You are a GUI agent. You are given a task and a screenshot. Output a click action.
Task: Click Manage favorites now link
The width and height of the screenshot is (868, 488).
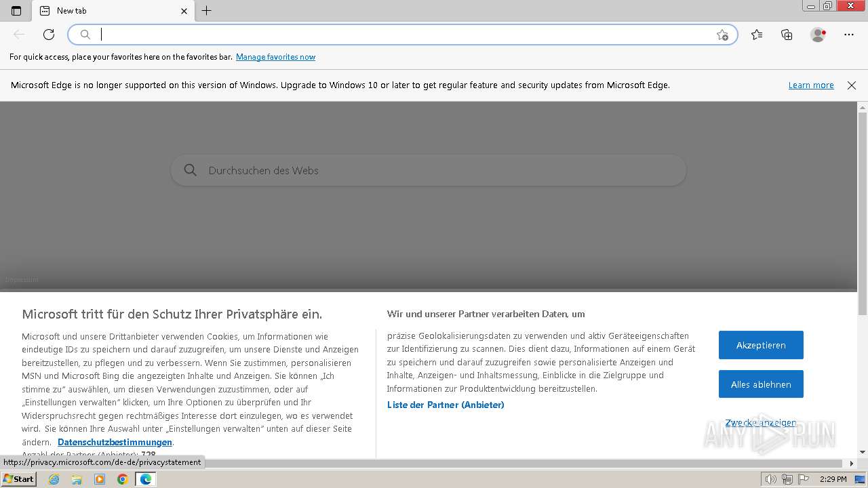[275, 57]
